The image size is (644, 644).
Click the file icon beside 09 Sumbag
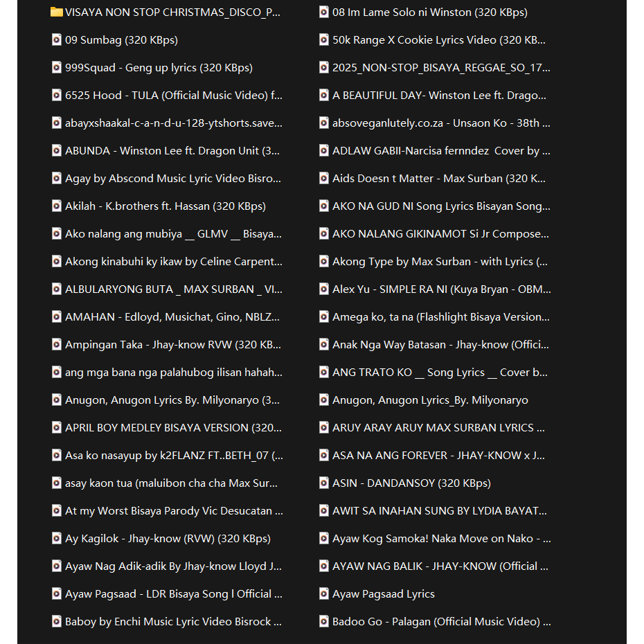click(57, 40)
